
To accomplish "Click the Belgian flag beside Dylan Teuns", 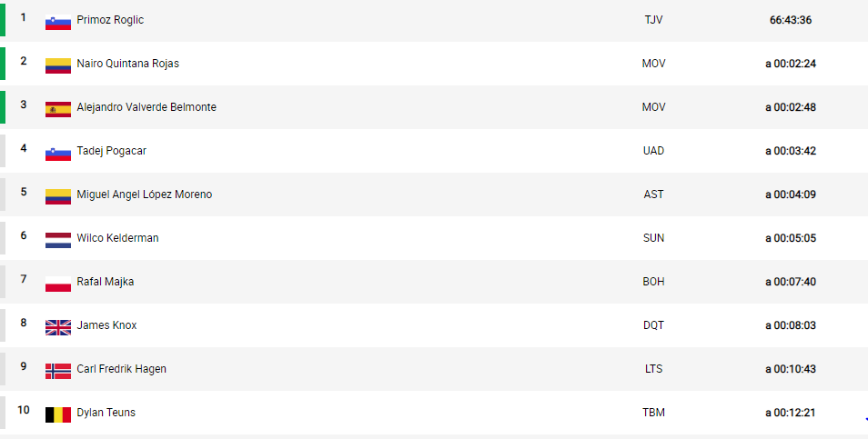I will 58,415.
